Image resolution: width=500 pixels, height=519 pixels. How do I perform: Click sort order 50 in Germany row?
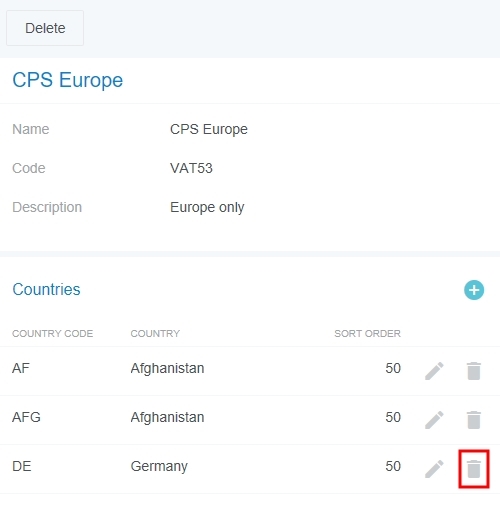click(393, 466)
